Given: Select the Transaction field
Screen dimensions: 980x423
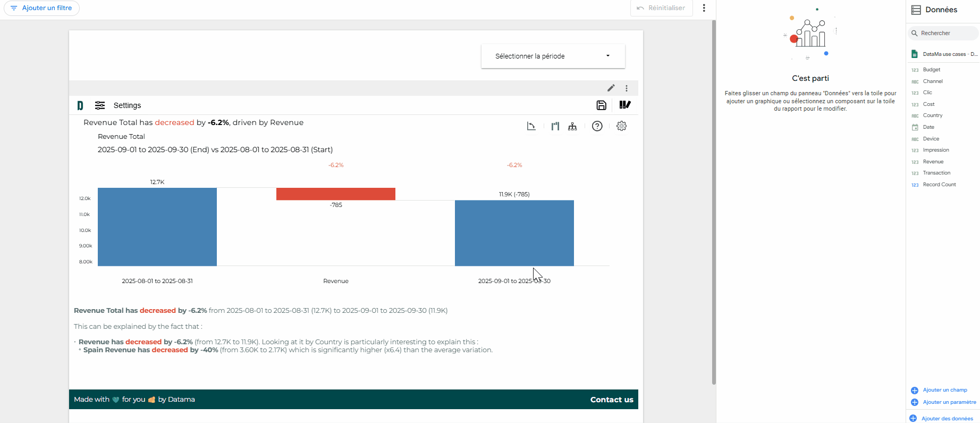Looking at the screenshot, I should coord(936,173).
